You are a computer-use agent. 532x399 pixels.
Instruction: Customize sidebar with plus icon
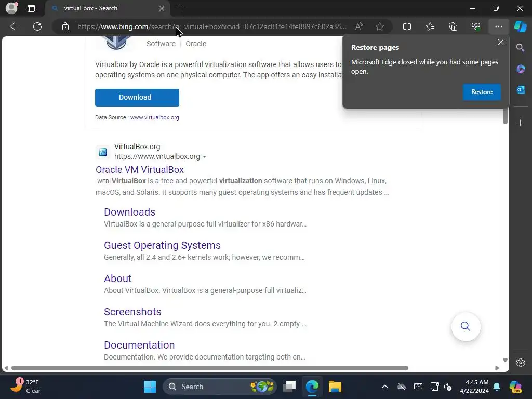pyautogui.click(x=521, y=123)
